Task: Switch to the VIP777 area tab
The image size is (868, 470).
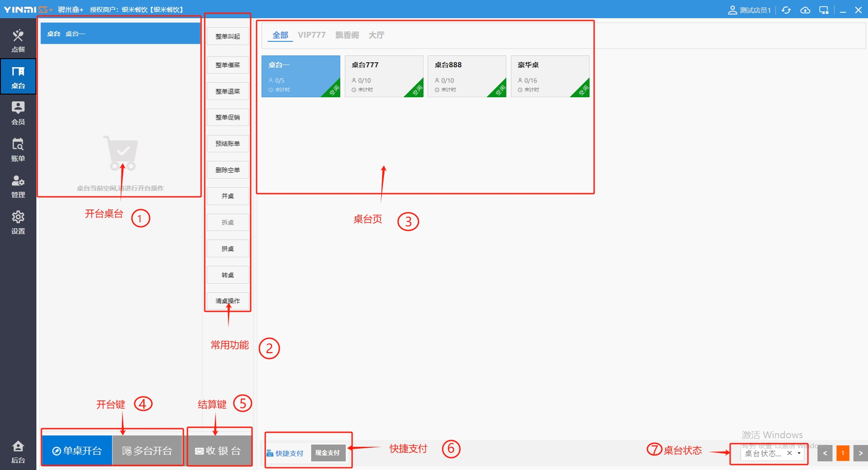Action: 312,35
